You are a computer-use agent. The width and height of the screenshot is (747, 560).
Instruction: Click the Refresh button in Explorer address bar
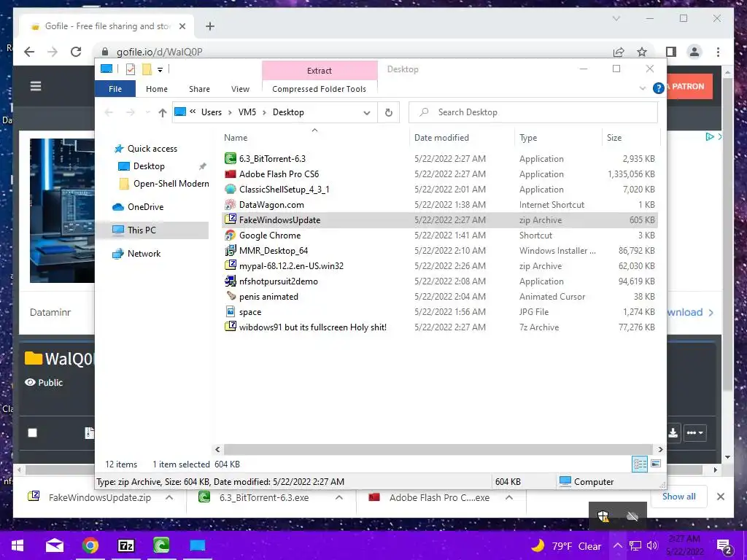point(389,112)
